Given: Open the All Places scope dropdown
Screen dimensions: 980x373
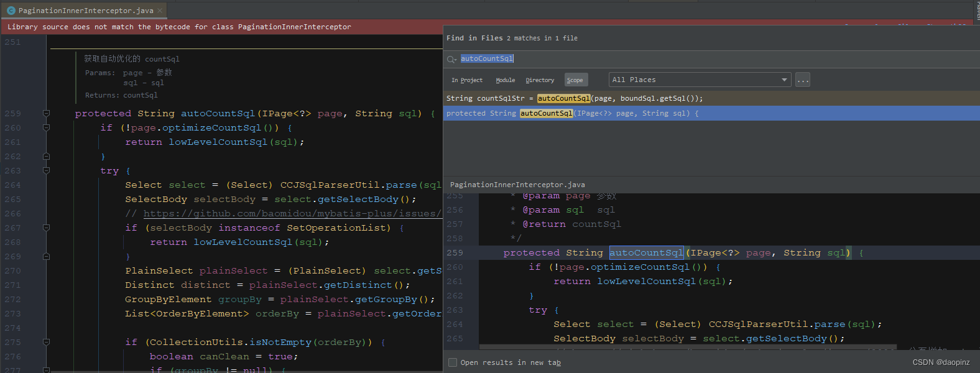Looking at the screenshot, I should 700,80.
